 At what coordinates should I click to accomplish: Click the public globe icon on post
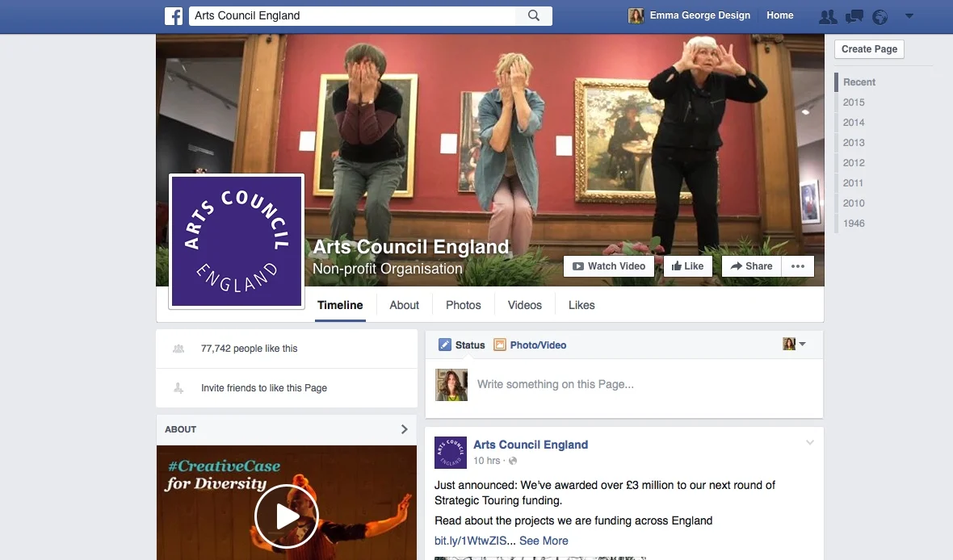pos(513,461)
